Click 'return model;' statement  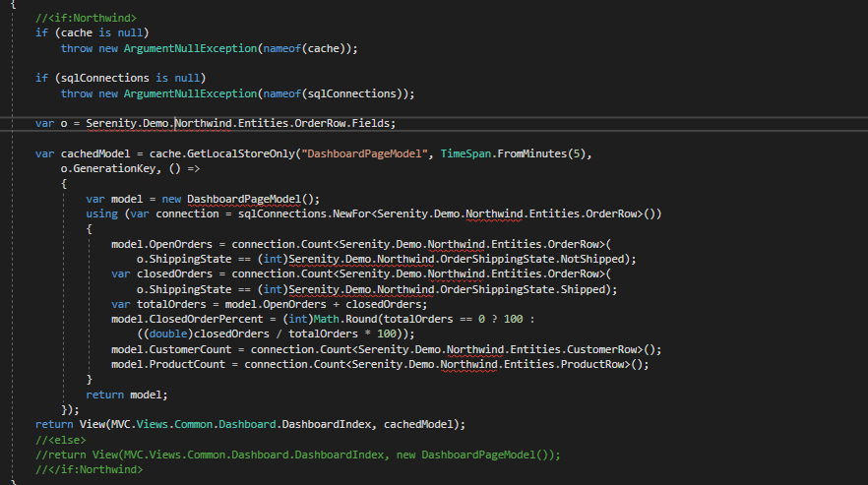tap(127, 394)
